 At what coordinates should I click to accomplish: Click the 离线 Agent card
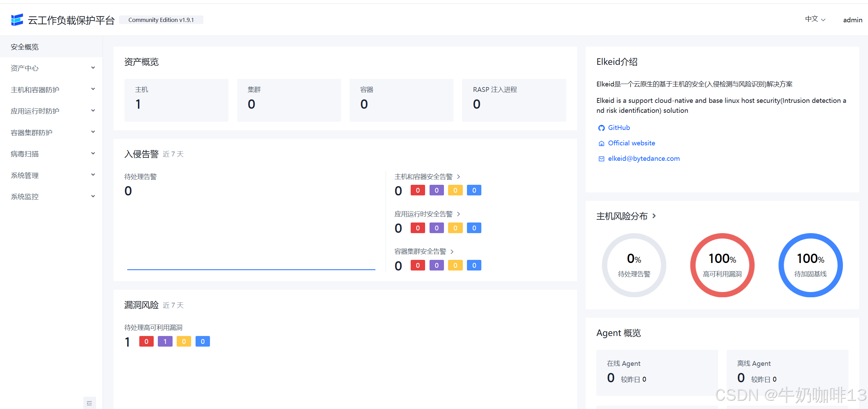pos(787,373)
